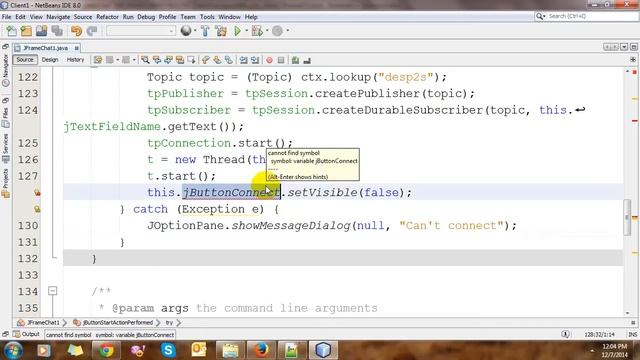The image size is (640, 360).
Task: Open the Services side panel tab
Action: click(5, 149)
